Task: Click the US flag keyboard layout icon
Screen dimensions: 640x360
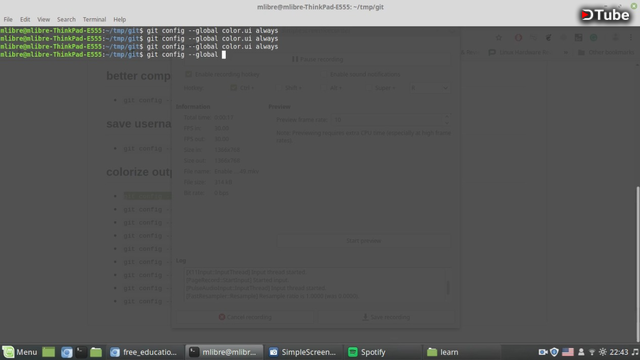Action: [568, 352]
